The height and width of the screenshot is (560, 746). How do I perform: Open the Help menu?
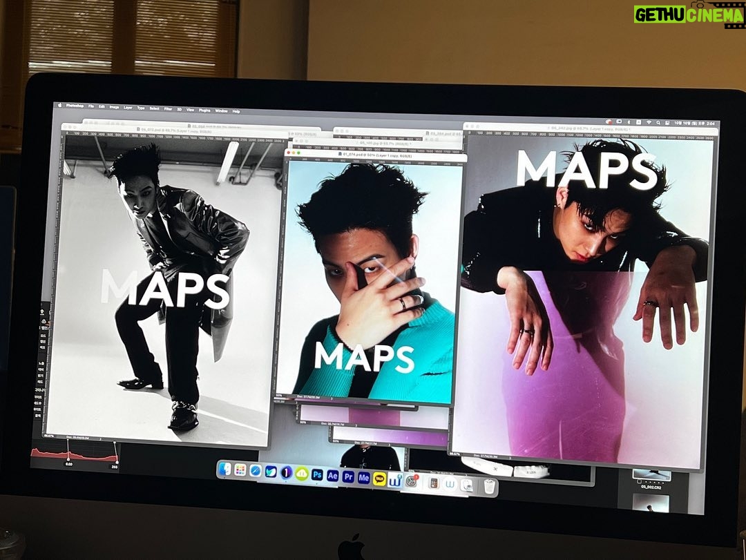point(236,111)
